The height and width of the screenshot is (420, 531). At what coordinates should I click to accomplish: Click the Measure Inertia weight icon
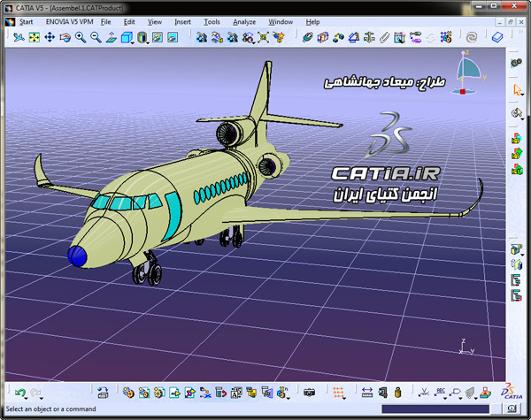coord(398,393)
